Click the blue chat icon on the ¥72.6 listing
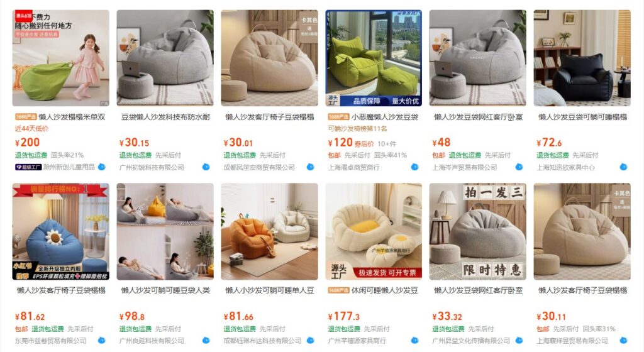The image size is (644, 352). click(x=623, y=167)
